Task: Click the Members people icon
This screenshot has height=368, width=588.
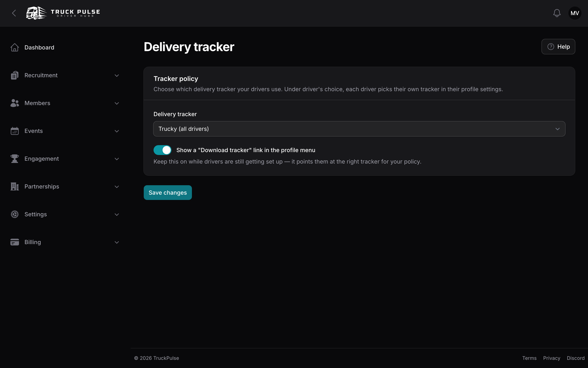Action: pos(14,103)
